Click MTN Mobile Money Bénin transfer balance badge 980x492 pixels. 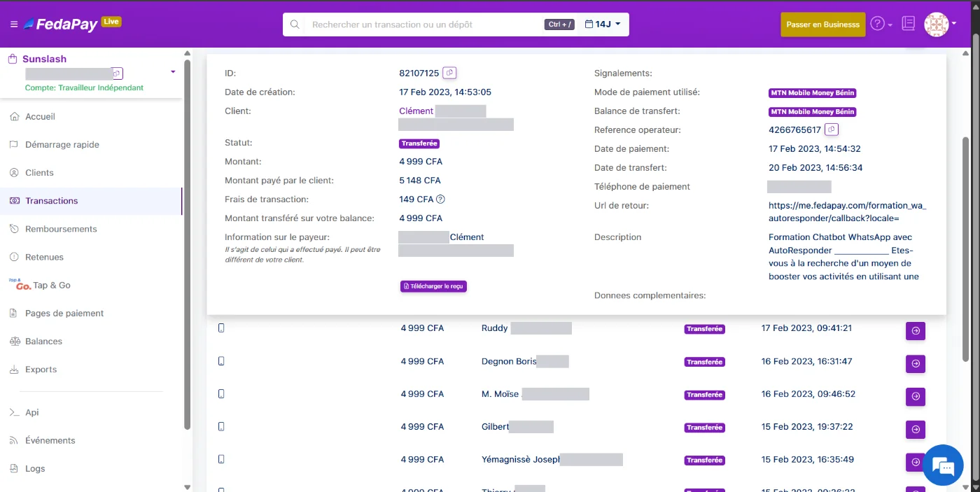[813, 111]
